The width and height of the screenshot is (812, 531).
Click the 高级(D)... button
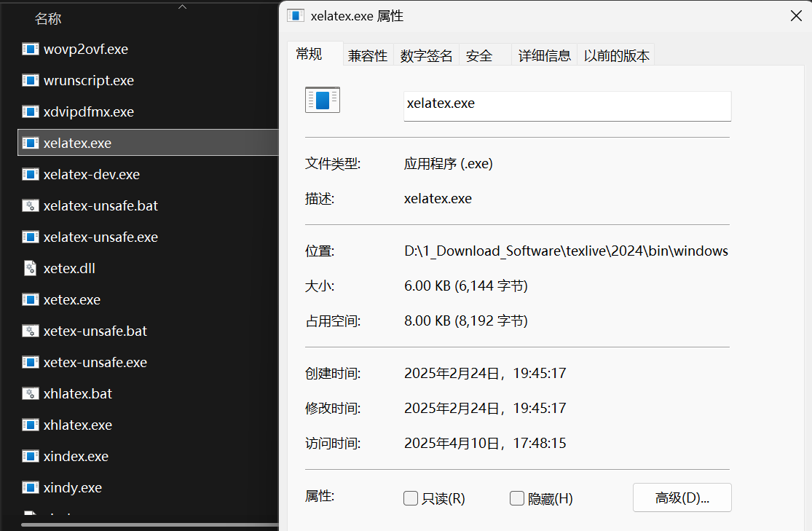pyautogui.click(x=682, y=498)
